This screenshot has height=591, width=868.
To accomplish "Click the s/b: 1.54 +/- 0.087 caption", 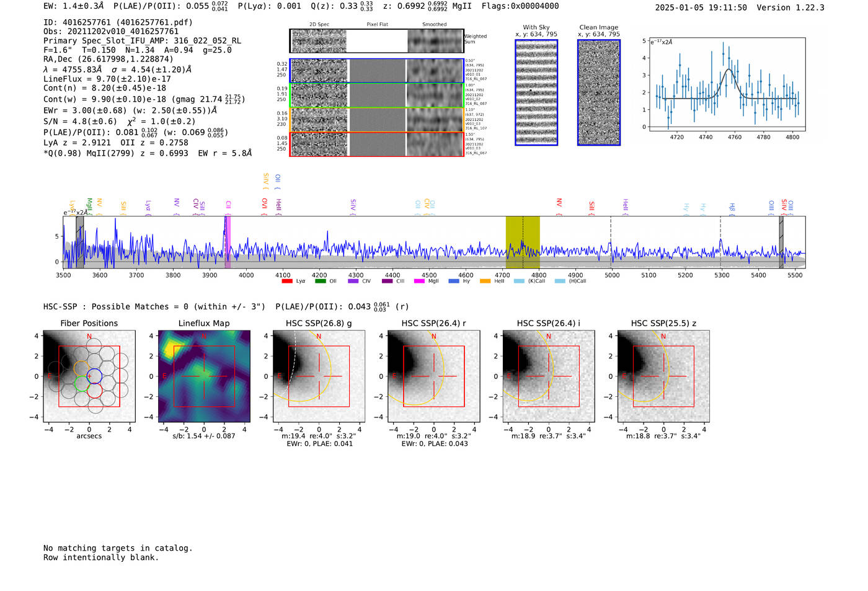I will 204,436.
